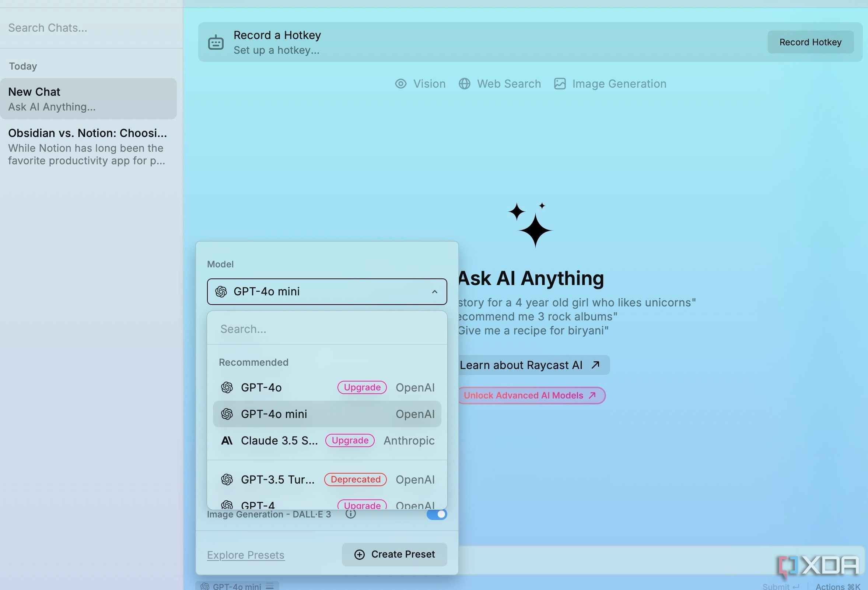Click the Create Preset button
Viewport: 868px width, 590px height.
395,555
